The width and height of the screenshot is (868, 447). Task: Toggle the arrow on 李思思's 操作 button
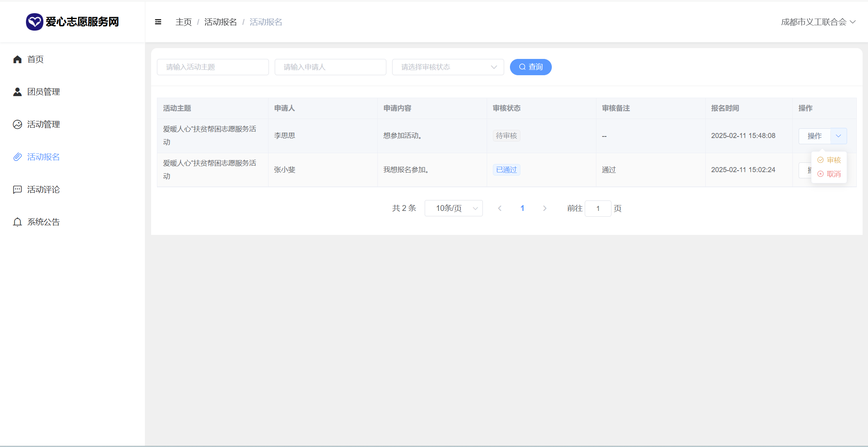[839, 136]
